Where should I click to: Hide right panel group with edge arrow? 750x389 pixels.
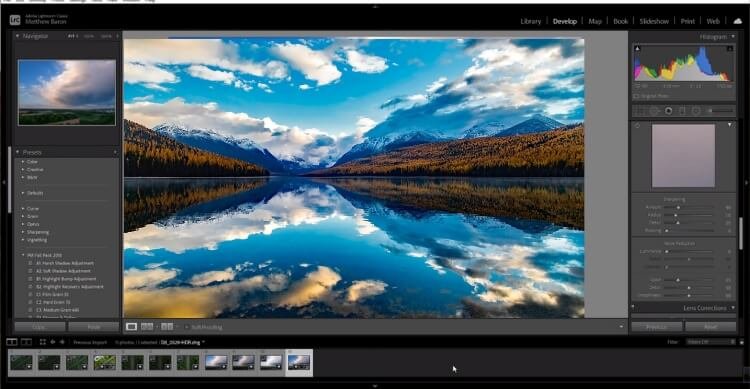click(746, 182)
